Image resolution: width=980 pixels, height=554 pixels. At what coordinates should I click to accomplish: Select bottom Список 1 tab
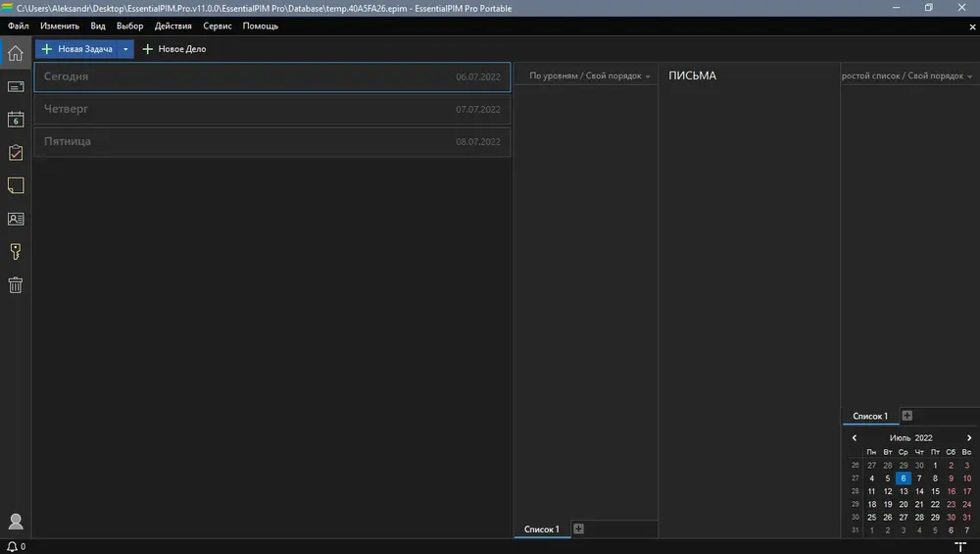542,529
